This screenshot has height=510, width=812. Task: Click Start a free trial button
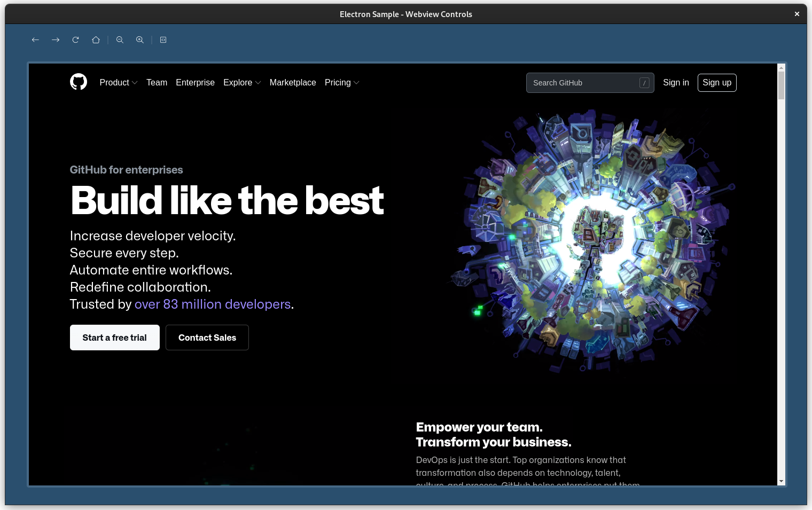pyautogui.click(x=115, y=338)
